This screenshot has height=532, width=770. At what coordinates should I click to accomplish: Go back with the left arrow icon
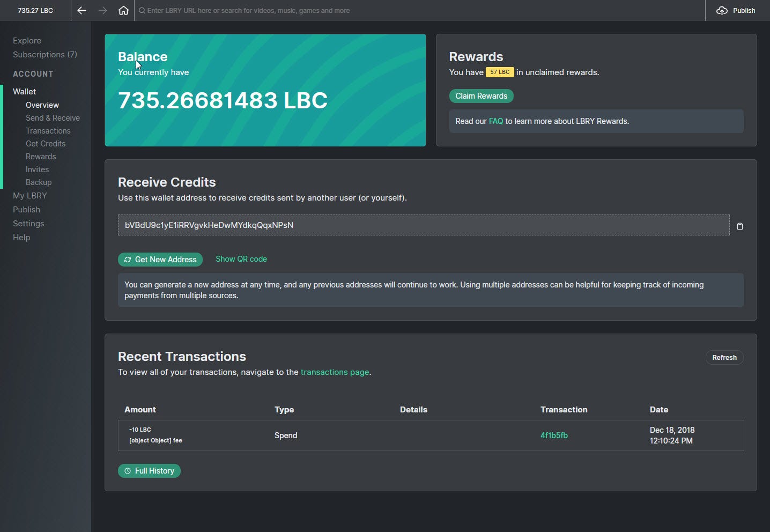(82, 11)
